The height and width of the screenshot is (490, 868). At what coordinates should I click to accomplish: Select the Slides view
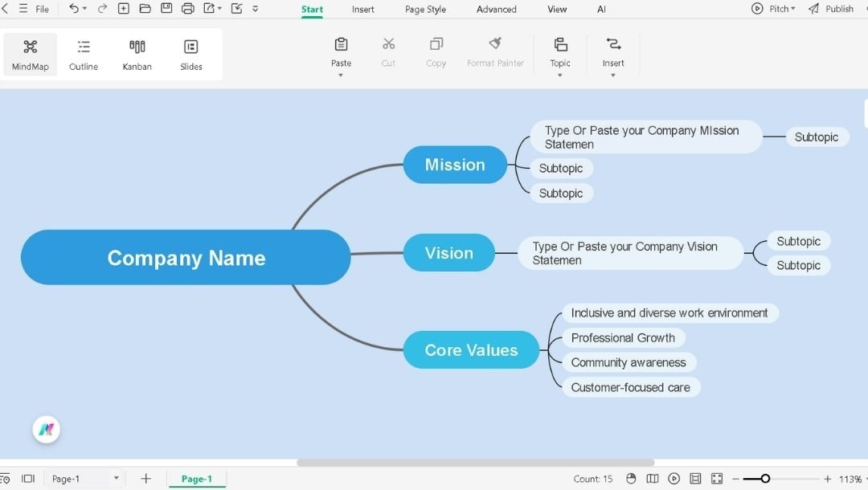pos(190,54)
